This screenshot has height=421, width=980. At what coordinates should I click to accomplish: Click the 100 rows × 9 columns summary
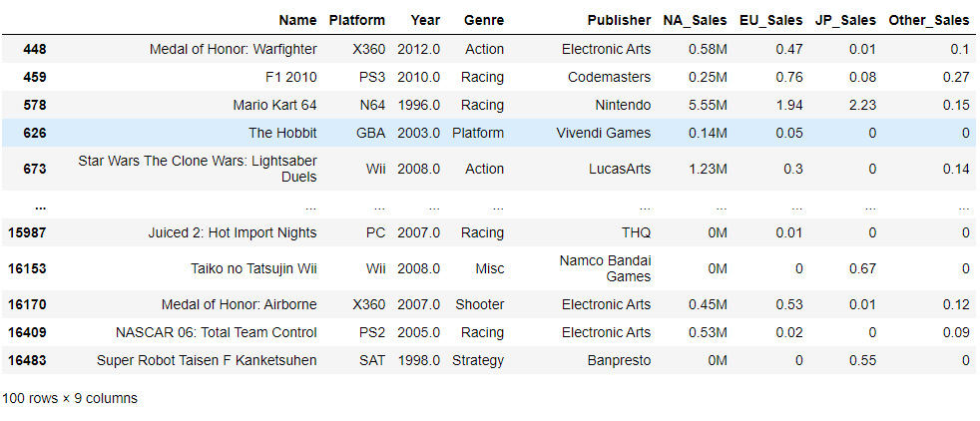coord(70,398)
